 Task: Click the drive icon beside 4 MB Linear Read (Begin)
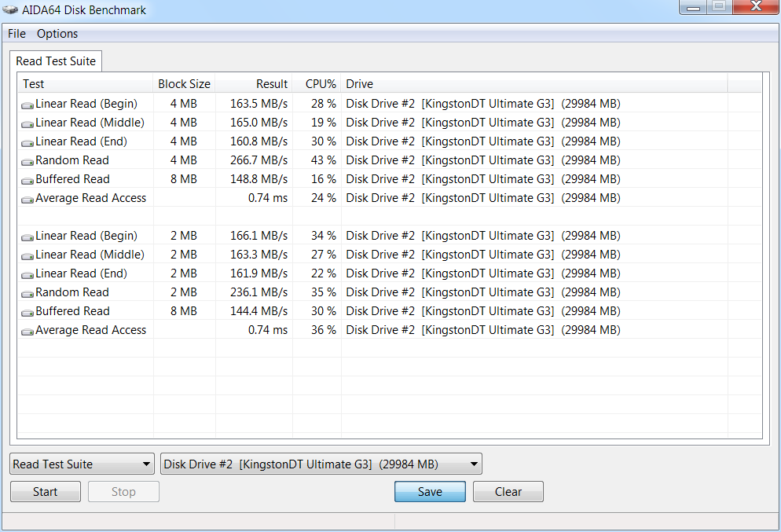(27, 105)
